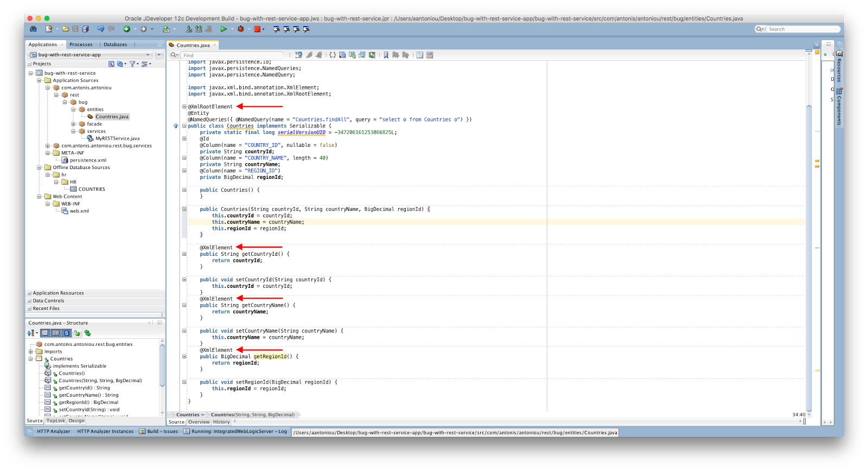Open the bug-with-rest-service-app application dropdown
Image resolution: width=868 pixels, height=471 pixels.
click(91, 55)
